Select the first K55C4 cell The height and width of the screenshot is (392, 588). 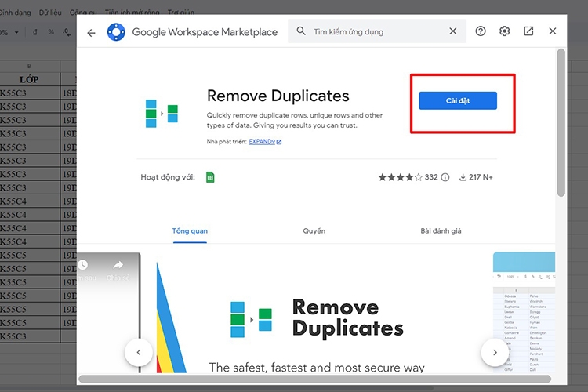(29, 201)
